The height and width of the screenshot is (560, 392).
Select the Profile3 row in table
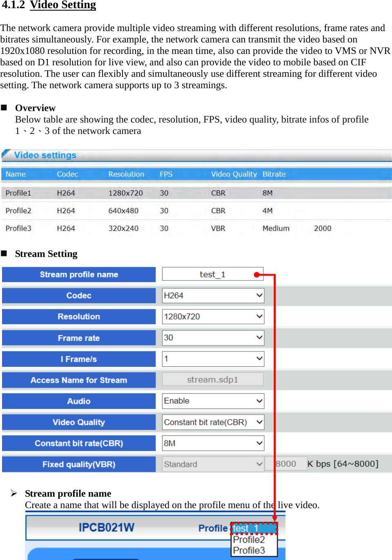click(x=196, y=228)
